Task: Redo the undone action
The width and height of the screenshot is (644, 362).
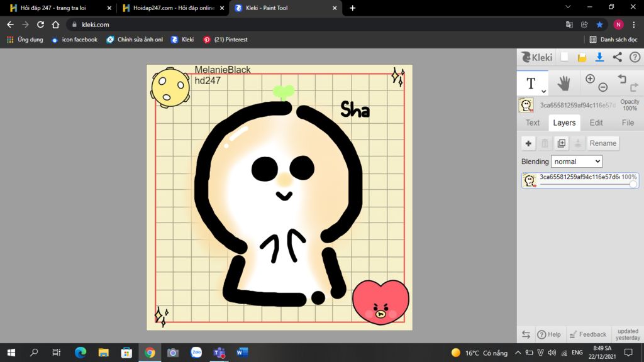Action: click(x=634, y=87)
